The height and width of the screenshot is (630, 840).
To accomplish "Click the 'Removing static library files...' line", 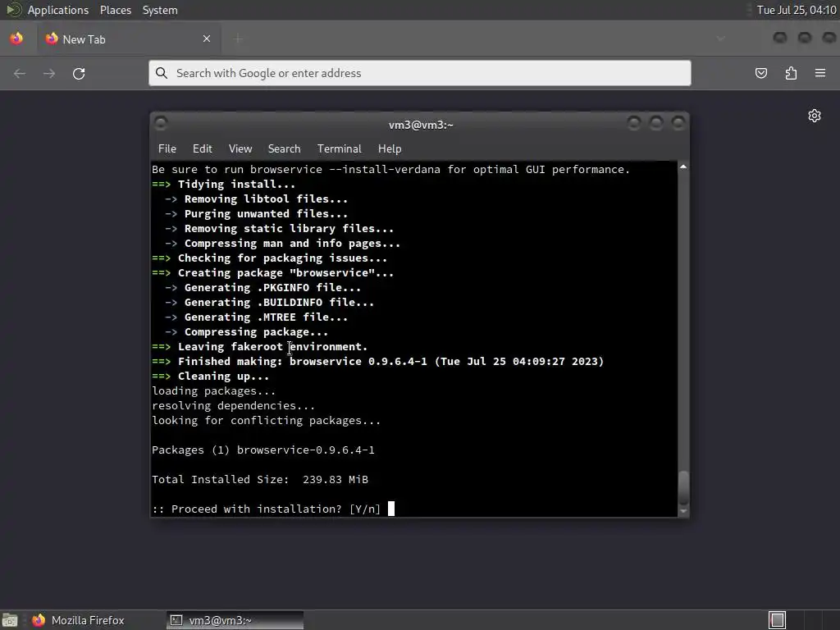I will pos(279,229).
